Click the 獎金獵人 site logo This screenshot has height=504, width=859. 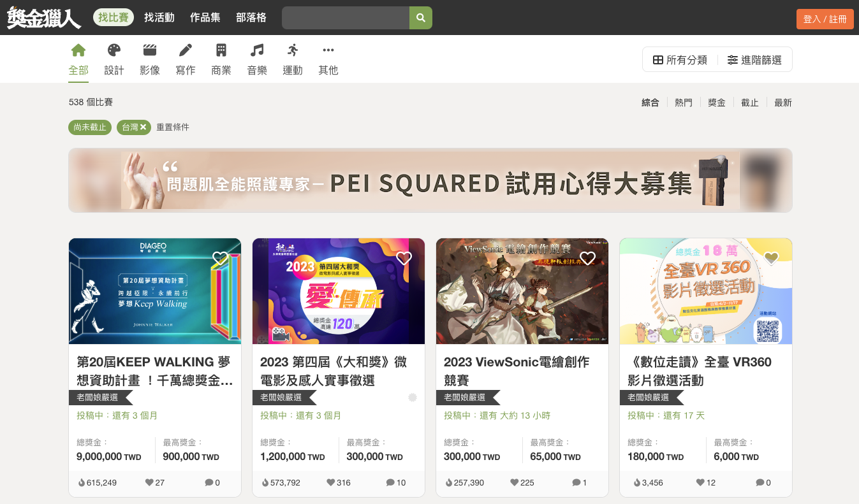tap(44, 17)
